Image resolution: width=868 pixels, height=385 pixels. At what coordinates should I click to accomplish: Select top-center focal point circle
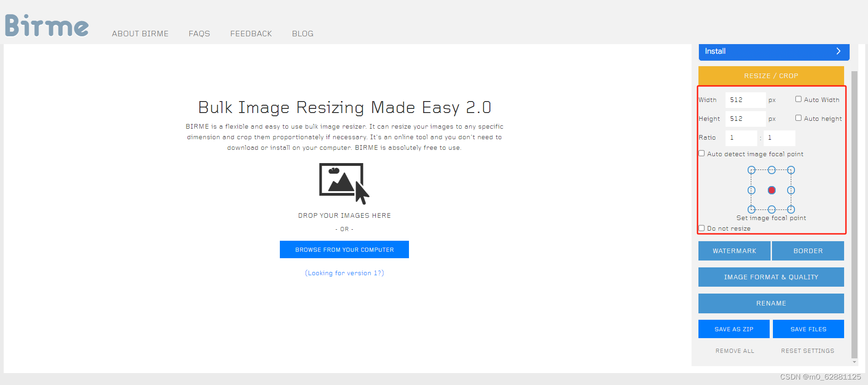click(772, 170)
